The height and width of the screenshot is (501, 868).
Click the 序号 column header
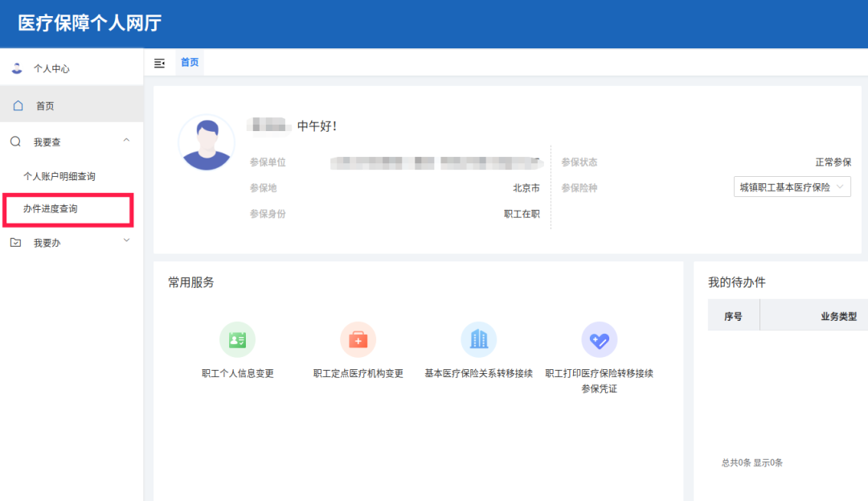coord(733,317)
